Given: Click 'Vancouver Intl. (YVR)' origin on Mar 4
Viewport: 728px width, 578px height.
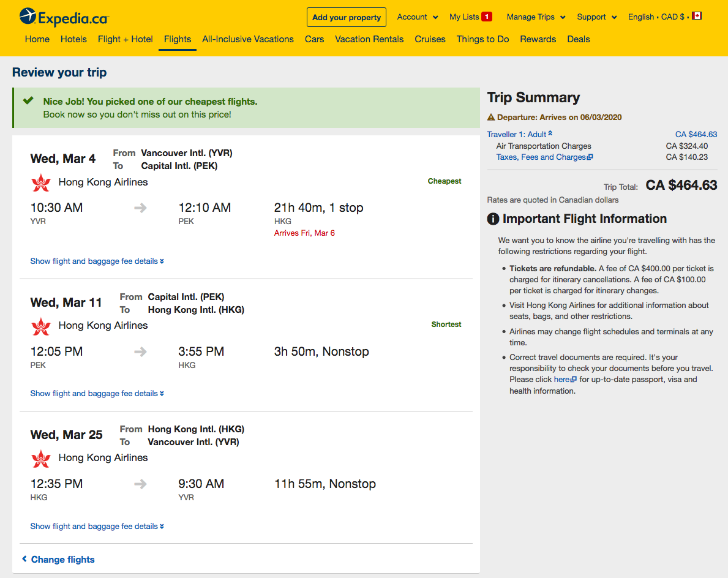Looking at the screenshot, I should click(187, 153).
